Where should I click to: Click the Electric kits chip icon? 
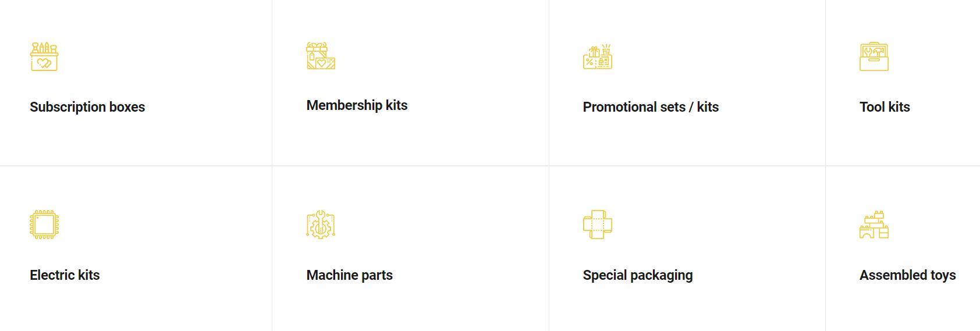(x=44, y=225)
